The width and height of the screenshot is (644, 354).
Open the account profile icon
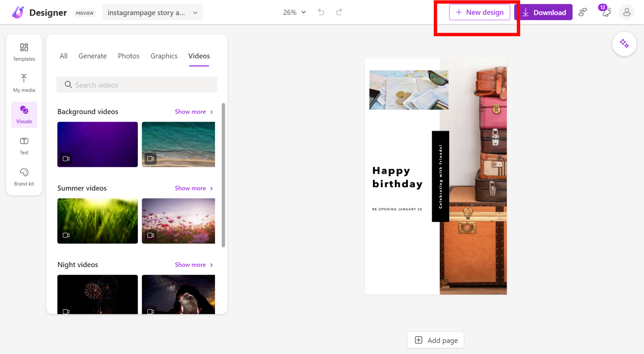click(626, 12)
